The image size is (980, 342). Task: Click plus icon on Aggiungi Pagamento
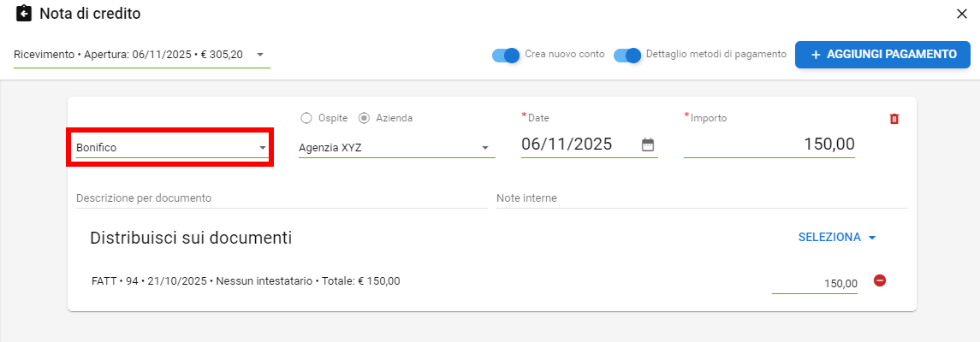[x=816, y=55]
